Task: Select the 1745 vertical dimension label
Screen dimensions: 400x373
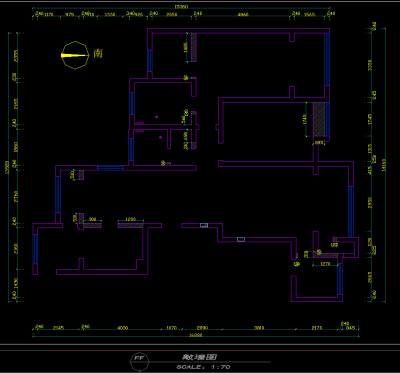Action: pos(304,119)
